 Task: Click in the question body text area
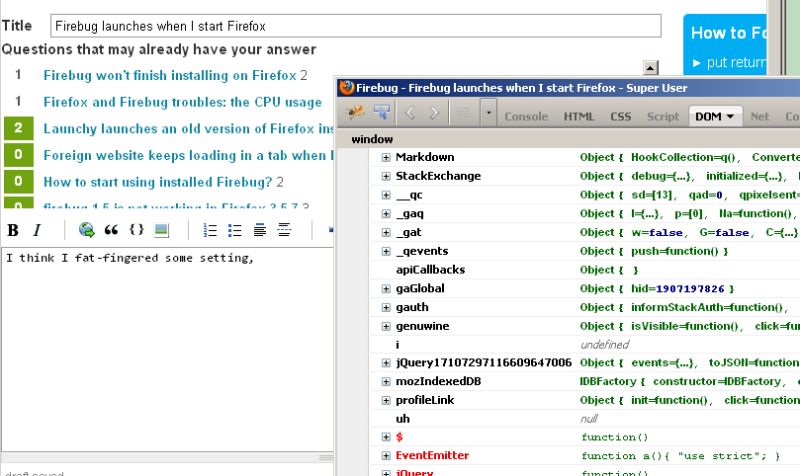click(167, 349)
